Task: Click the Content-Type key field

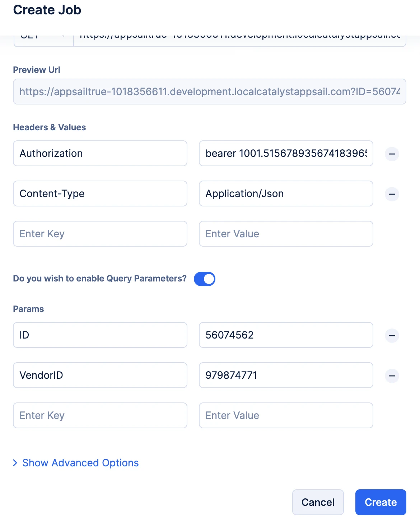Action: point(100,194)
